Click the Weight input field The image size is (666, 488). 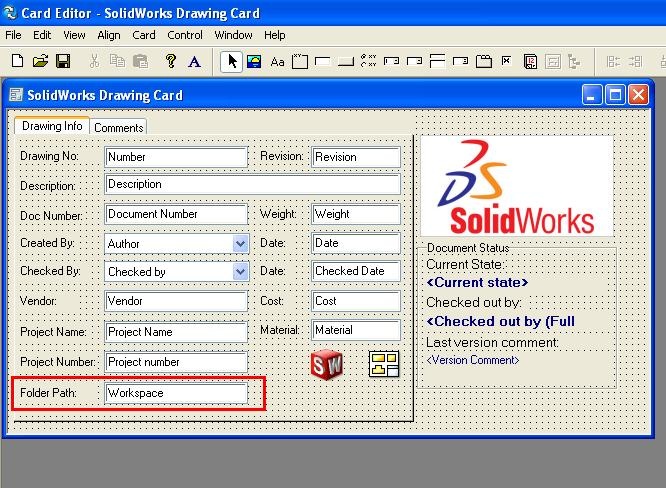click(x=356, y=214)
